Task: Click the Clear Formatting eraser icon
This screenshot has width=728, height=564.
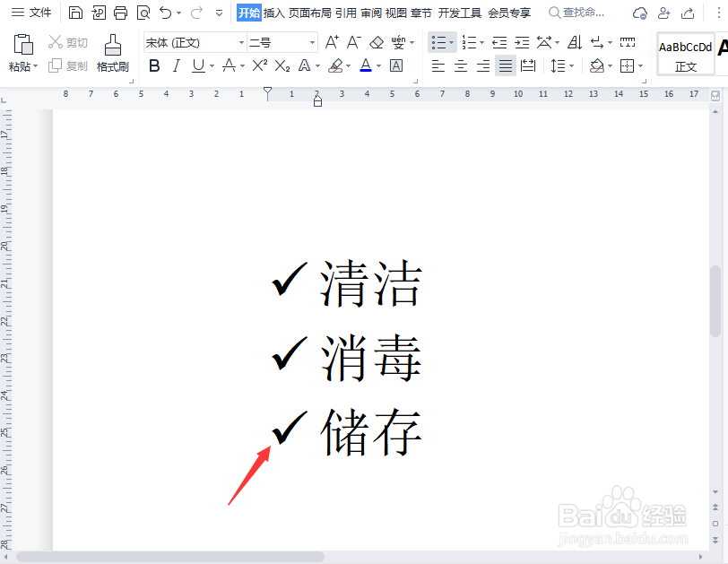Action: [x=376, y=41]
